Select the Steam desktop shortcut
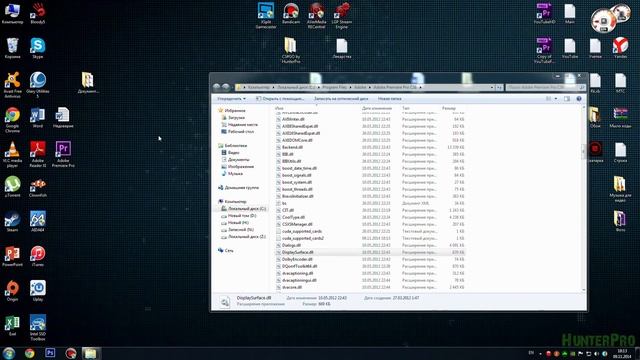The height and width of the screenshot is (360, 640). click(x=12, y=221)
